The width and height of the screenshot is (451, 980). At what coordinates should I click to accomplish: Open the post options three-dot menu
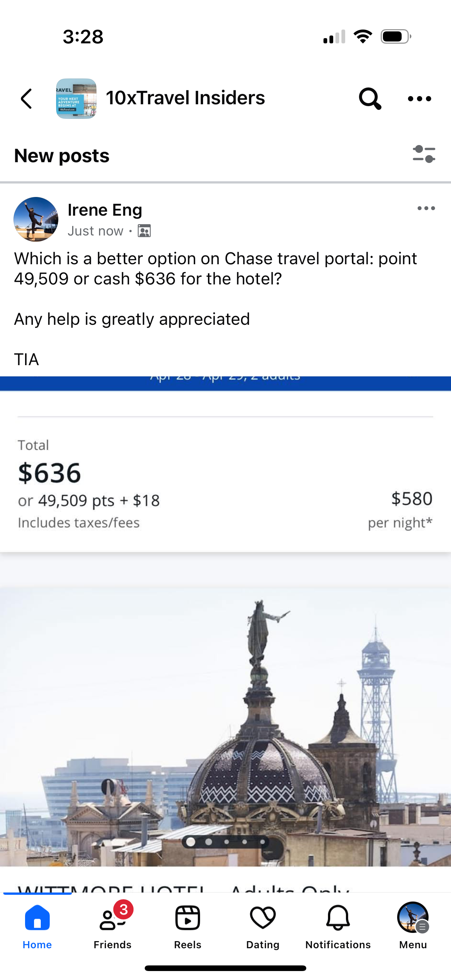click(x=426, y=208)
